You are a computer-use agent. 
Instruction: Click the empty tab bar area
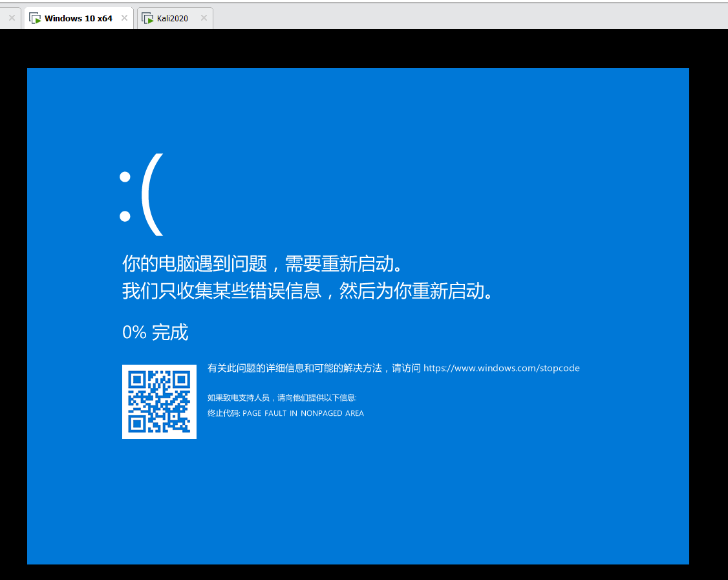pos(453,17)
